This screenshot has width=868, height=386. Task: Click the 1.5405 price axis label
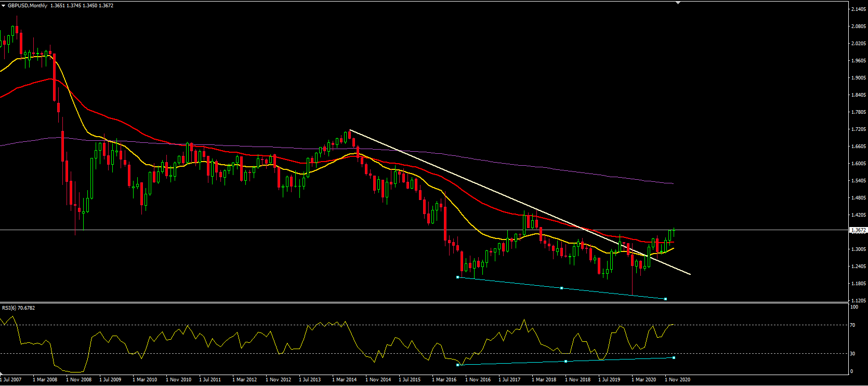click(x=859, y=181)
